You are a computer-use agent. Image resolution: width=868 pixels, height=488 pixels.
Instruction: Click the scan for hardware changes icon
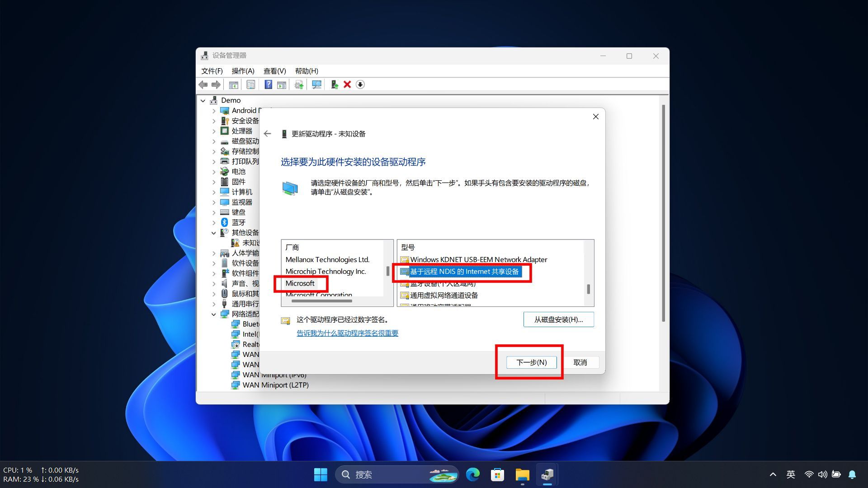[316, 84]
